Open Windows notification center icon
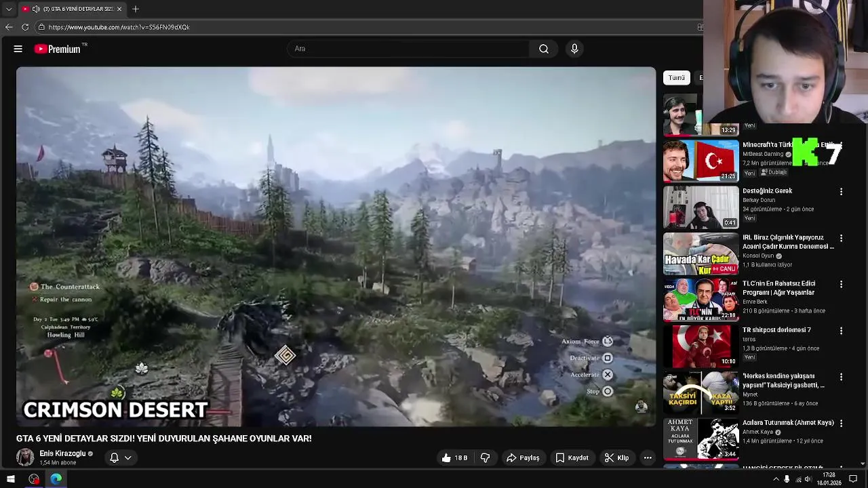The width and height of the screenshot is (868, 488). 853,479
